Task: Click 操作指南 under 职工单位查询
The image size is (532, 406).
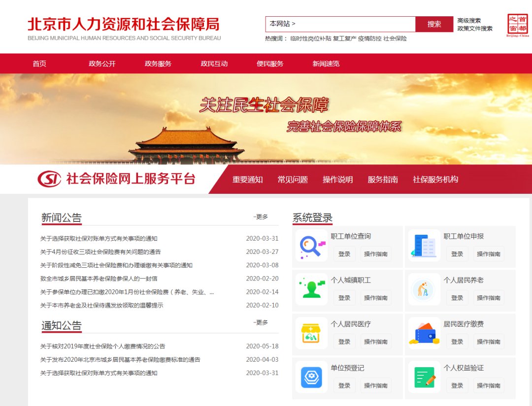Action: (x=375, y=254)
